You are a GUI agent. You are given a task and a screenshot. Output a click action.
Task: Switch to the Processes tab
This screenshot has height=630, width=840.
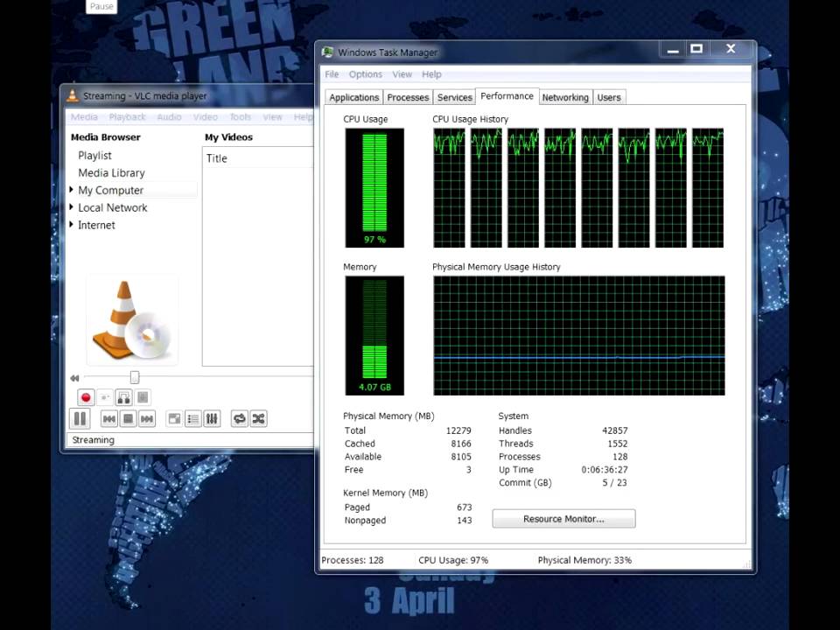tap(408, 97)
